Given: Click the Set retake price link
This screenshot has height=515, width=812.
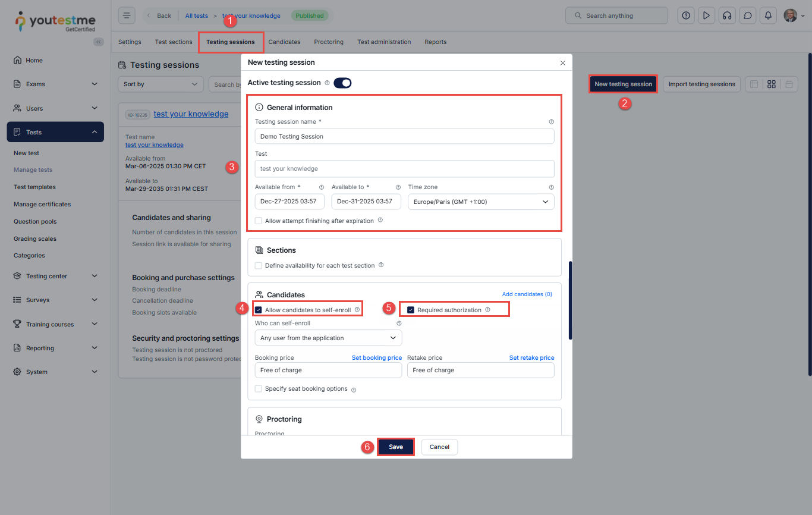Looking at the screenshot, I should point(532,358).
